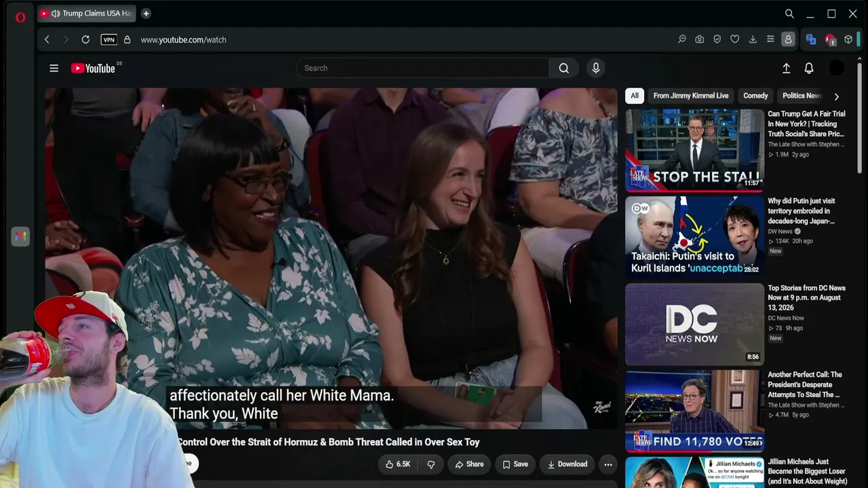Viewport: 868px width, 488px height.
Task: Open the browser downloads panel
Action: 753,39
